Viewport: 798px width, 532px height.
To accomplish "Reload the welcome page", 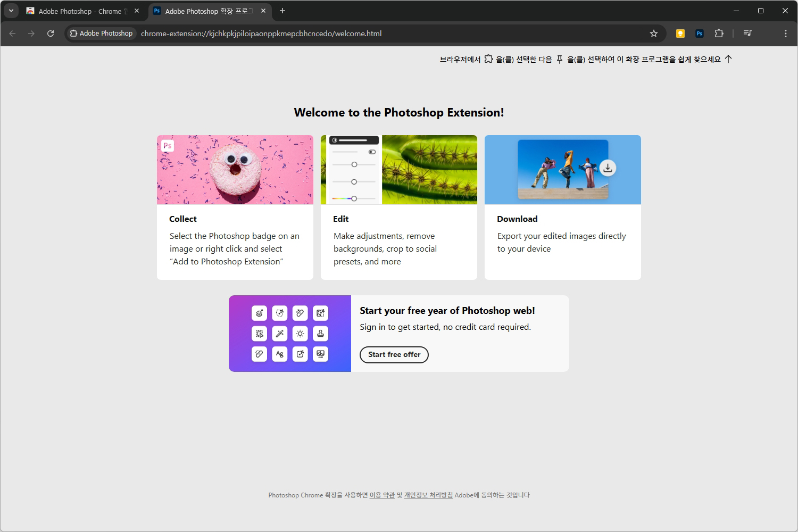I will 51,34.
